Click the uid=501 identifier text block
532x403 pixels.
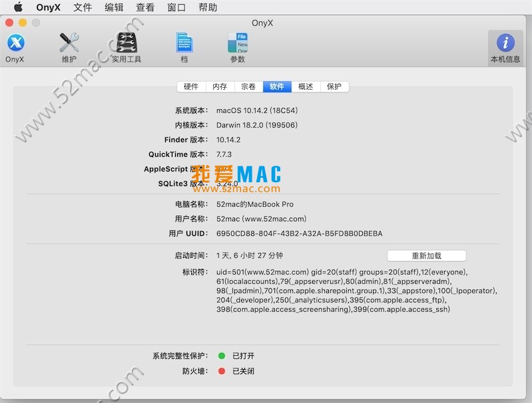tap(357, 291)
